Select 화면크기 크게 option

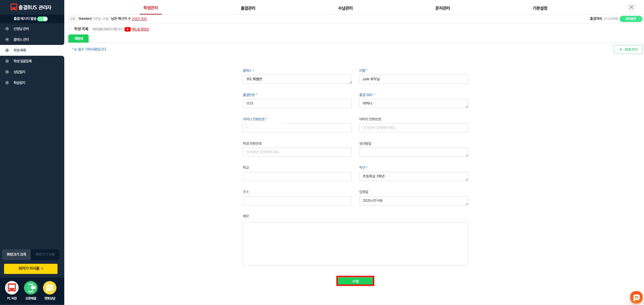[x=16, y=254]
